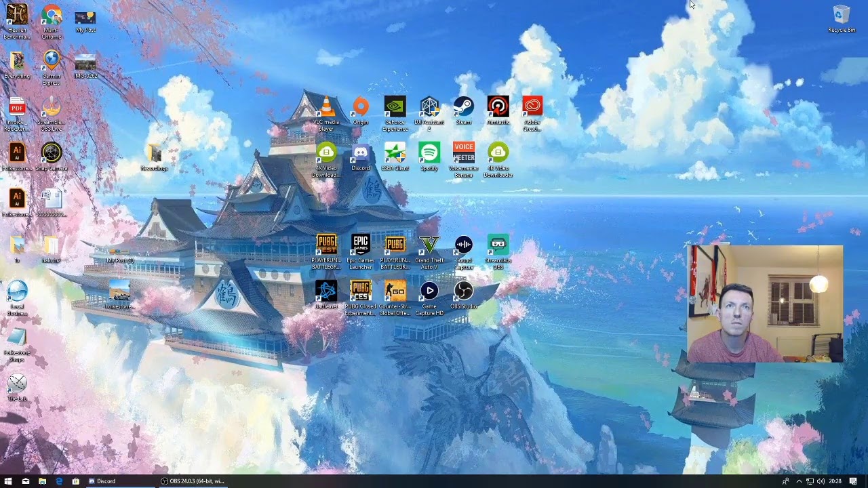Open the Windows Start menu

point(8,481)
